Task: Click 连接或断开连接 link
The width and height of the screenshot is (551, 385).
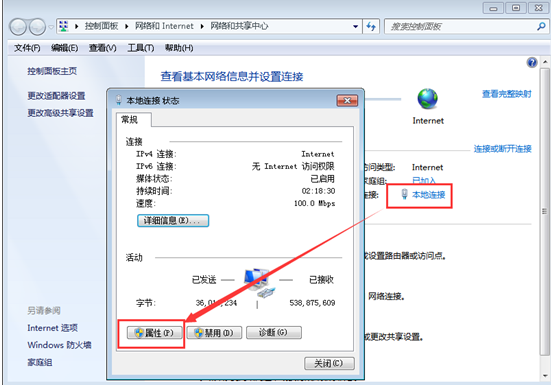Action: pyautogui.click(x=503, y=149)
